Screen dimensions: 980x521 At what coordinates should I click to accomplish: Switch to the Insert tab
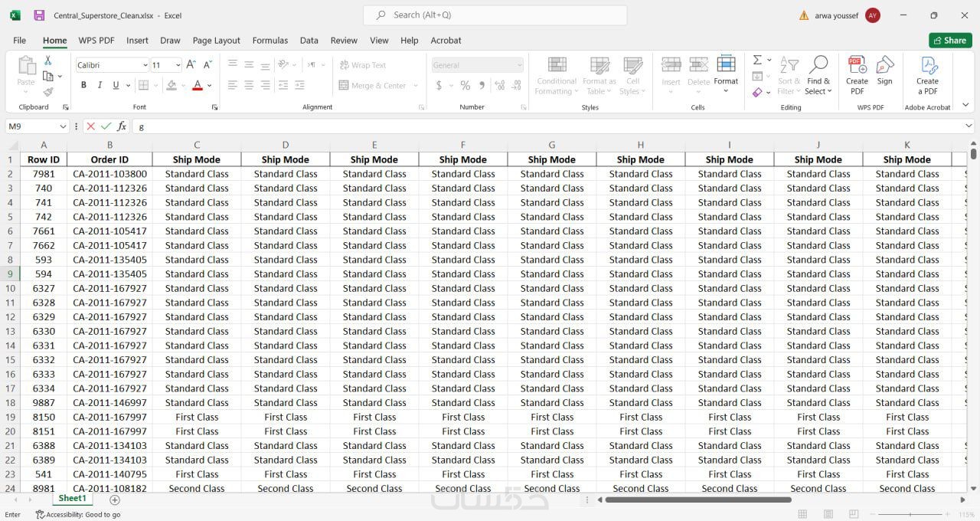tap(137, 41)
